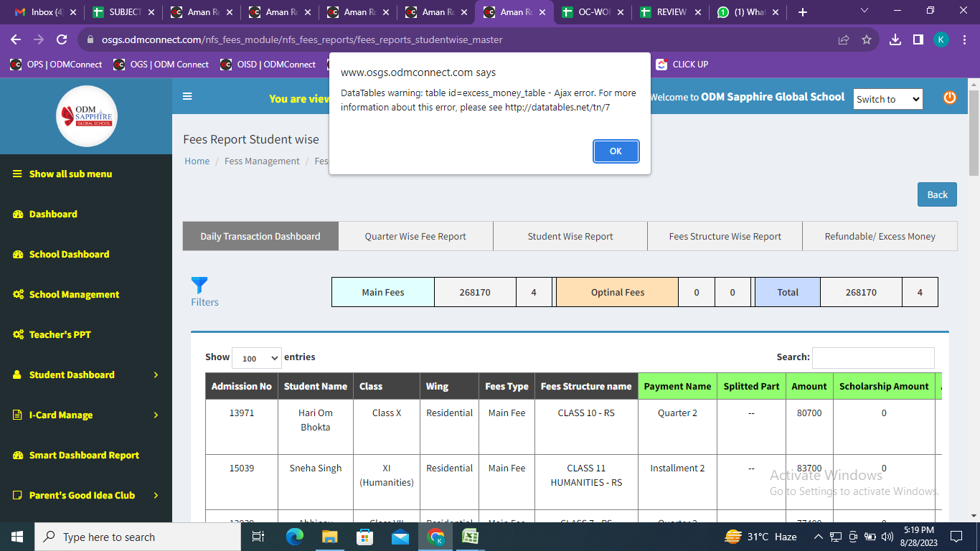Open Chrome downloads icon

(x=895, y=39)
